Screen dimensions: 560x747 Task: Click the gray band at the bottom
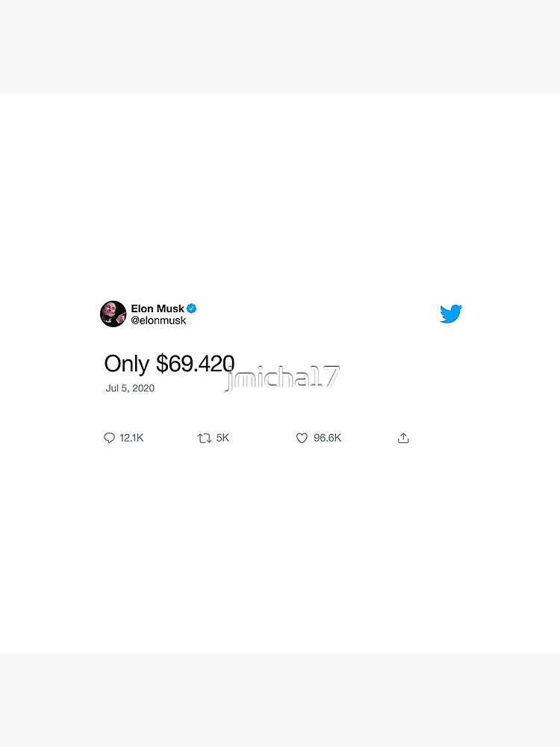(280, 701)
